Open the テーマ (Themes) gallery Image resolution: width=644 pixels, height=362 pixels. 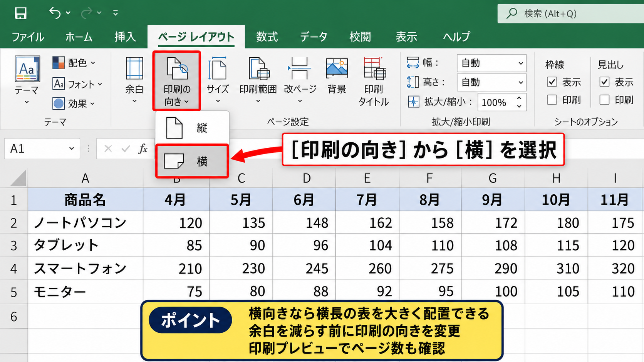click(x=27, y=80)
